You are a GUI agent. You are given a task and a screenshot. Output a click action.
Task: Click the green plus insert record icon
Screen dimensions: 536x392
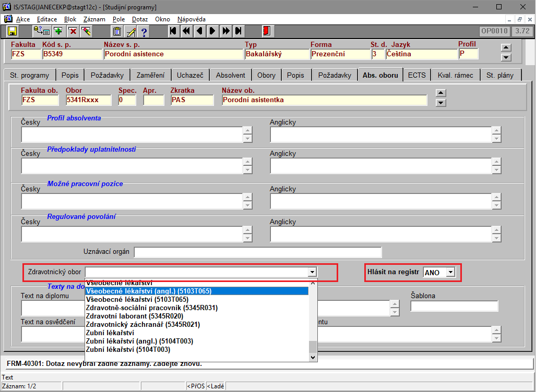(x=59, y=31)
